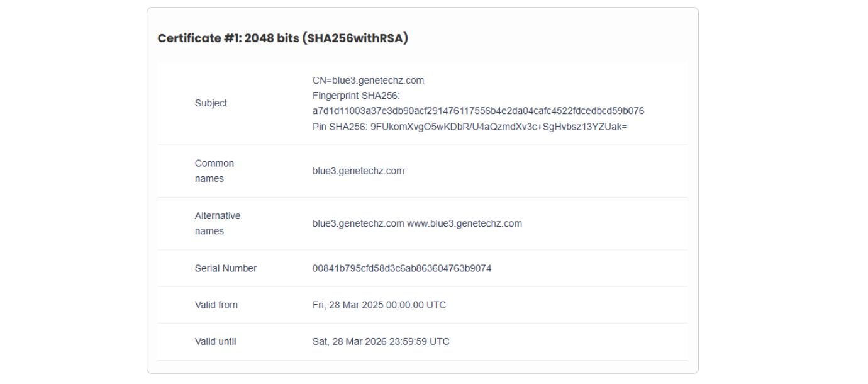Image resolution: width=868 pixels, height=384 pixels.
Task: Click the Serial Number table row
Action: tap(422, 268)
